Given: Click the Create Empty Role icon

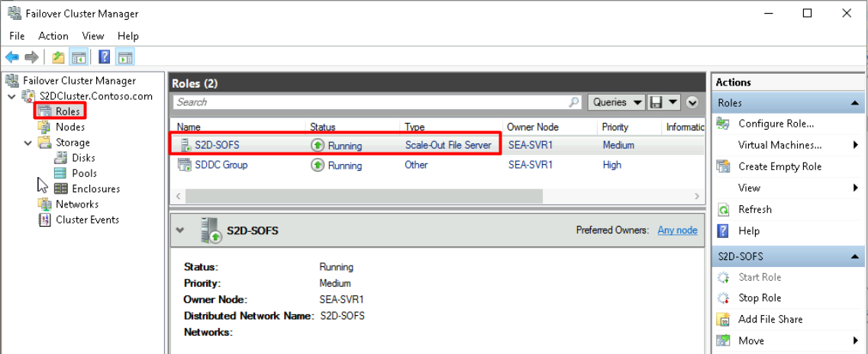Looking at the screenshot, I should (723, 166).
